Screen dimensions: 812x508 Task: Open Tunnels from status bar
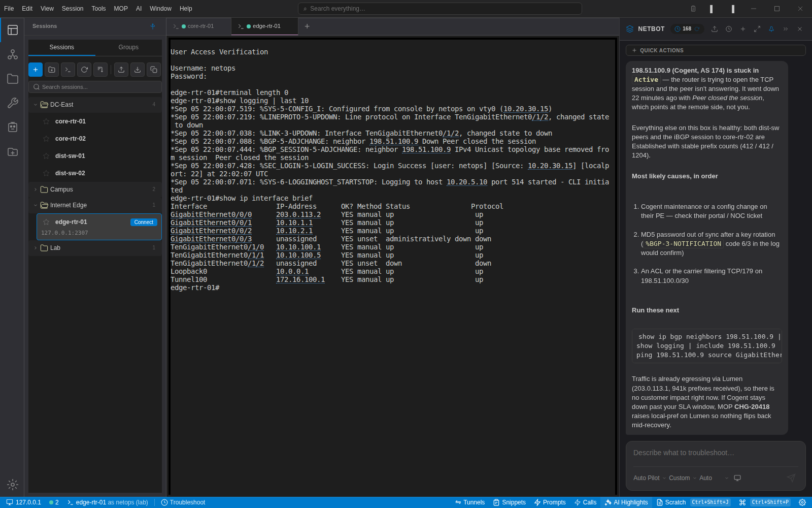coord(470,502)
